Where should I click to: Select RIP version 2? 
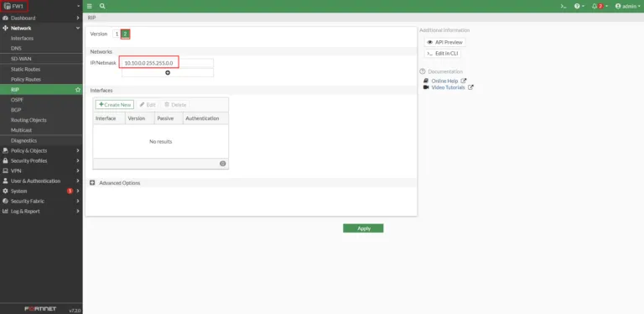125,34
